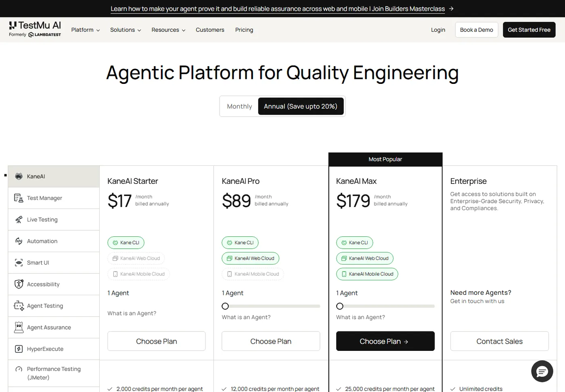This screenshot has height=392, width=565.
Task: Click the KaneAI sidebar icon
Action: [x=19, y=176]
